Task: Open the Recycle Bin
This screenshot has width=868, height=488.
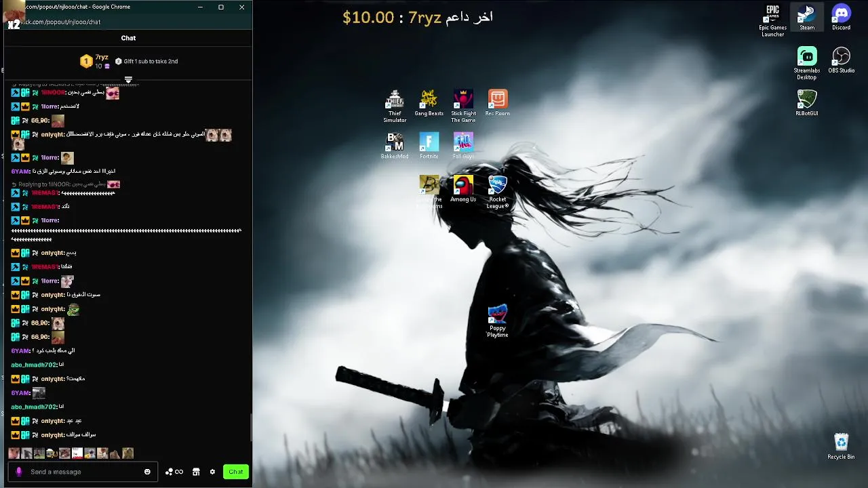Action: tap(841, 447)
